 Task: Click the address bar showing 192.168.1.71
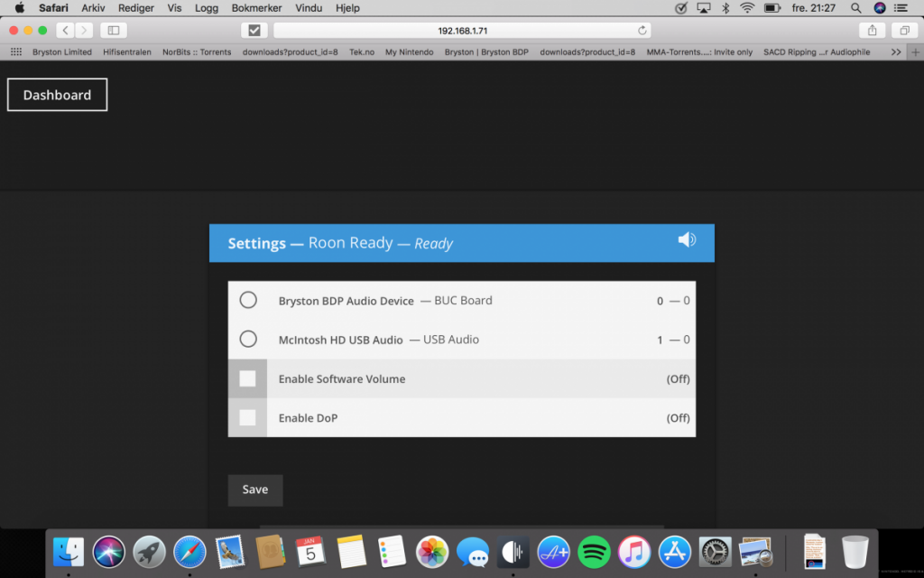[x=463, y=30]
